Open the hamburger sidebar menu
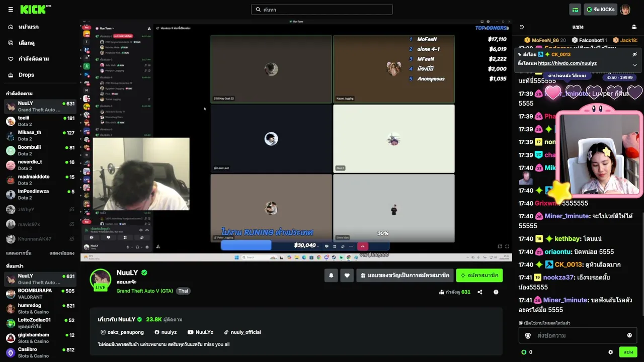The height and width of the screenshot is (362, 644). point(11,10)
